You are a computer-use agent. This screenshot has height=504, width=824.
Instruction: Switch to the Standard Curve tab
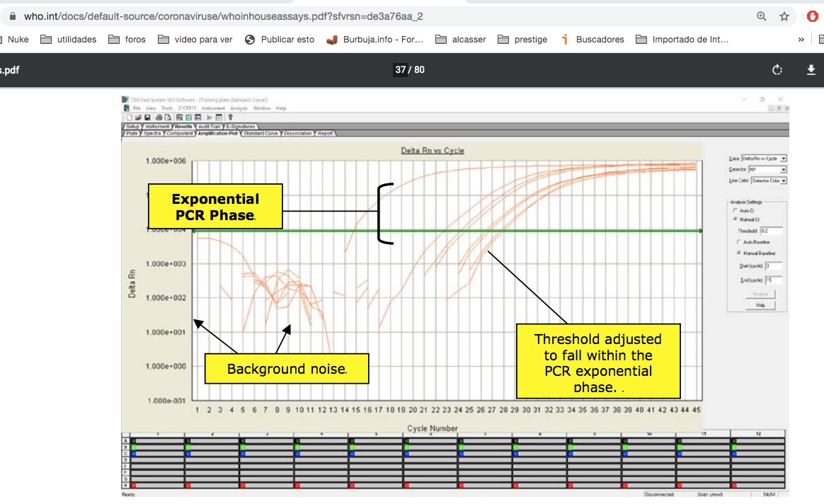click(261, 133)
